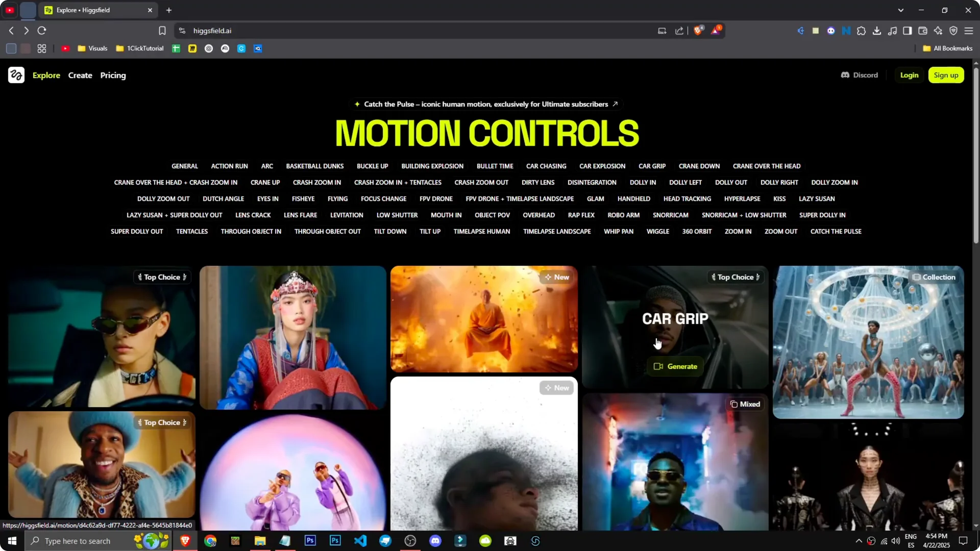The height and width of the screenshot is (551, 980).
Task: Click the share page icon
Action: pos(679,31)
